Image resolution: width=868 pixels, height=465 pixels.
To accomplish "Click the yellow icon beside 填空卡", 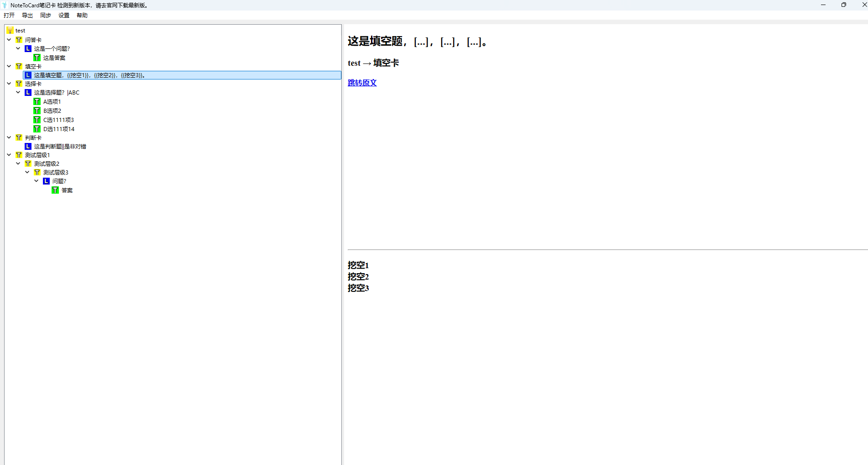I will point(19,66).
